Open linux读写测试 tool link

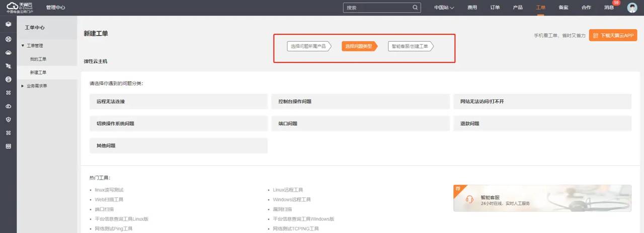click(109, 190)
